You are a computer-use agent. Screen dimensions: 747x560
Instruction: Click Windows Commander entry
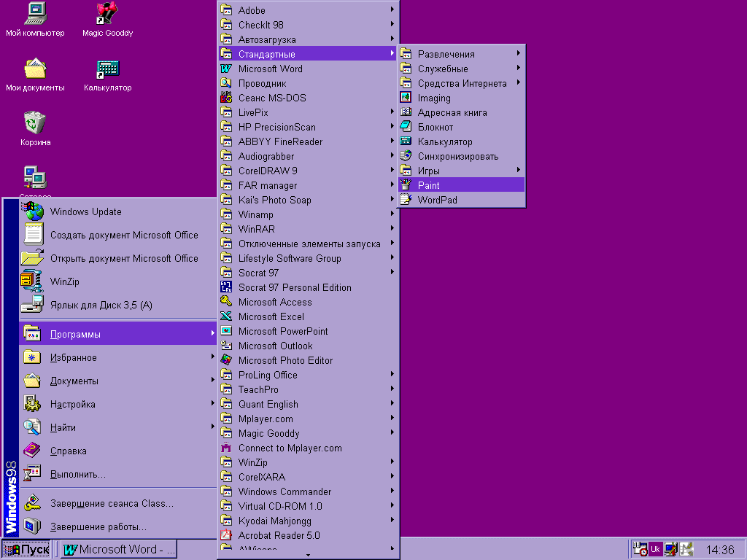309,491
